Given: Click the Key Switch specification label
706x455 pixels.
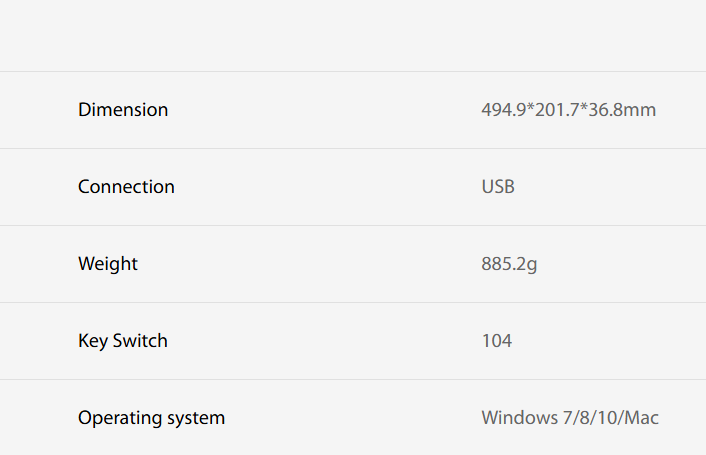Looking at the screenshot, I should [123, 341].
